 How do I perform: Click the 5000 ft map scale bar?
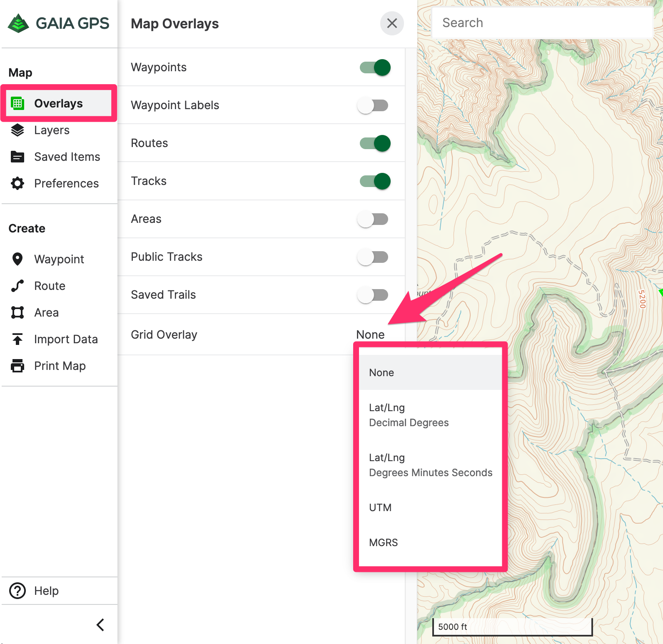[512, 627]
